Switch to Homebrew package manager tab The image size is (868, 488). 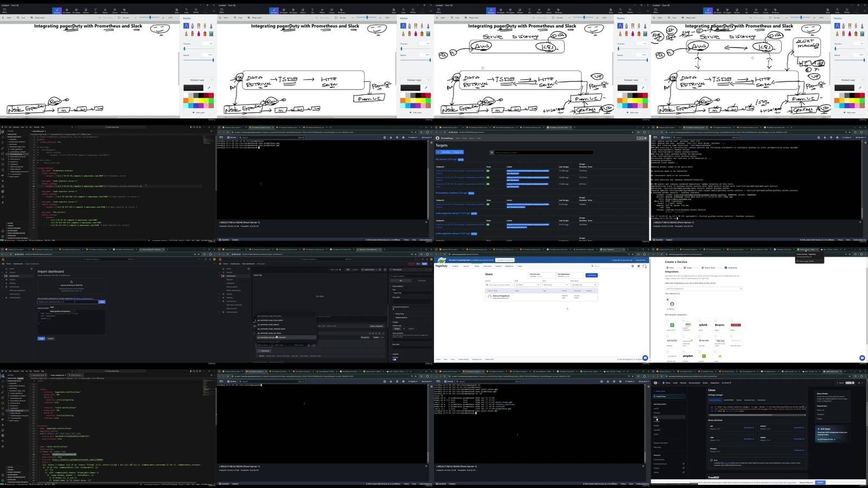tap(761, 400)
